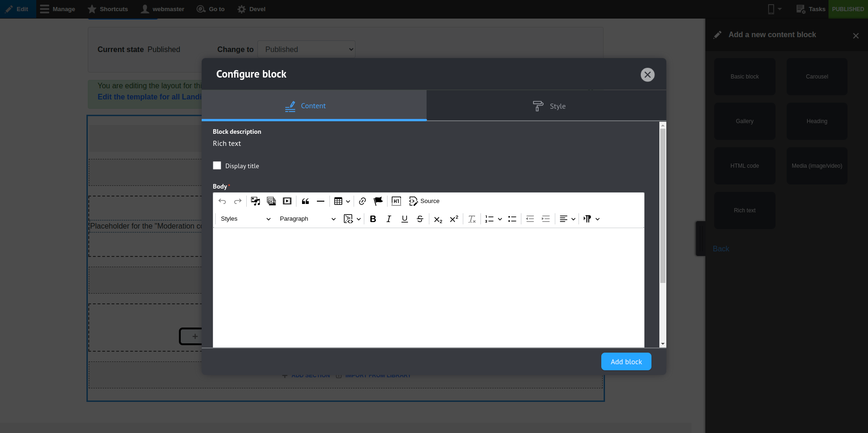Choose Media (image/video) block in sidebar
This screenshot has height=433, width=868.
coord(817,166)
